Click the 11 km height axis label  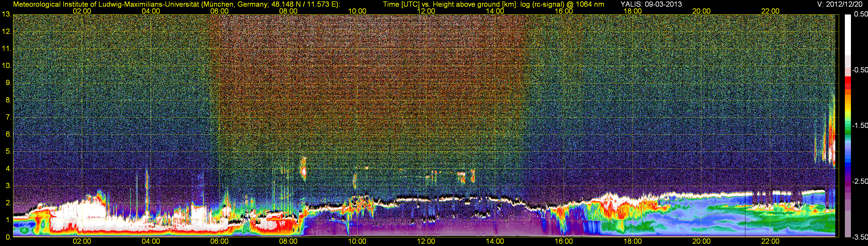click(x=6, y=49)
